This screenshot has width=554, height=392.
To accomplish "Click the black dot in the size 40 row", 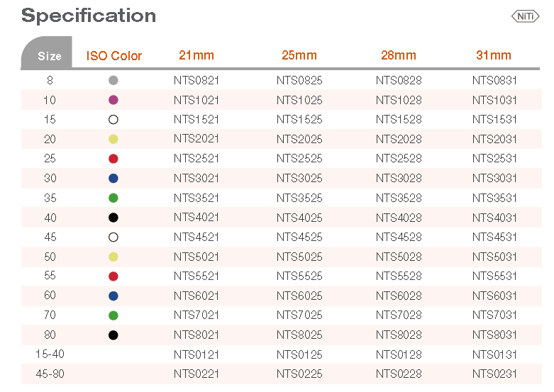I will point(113,218).
